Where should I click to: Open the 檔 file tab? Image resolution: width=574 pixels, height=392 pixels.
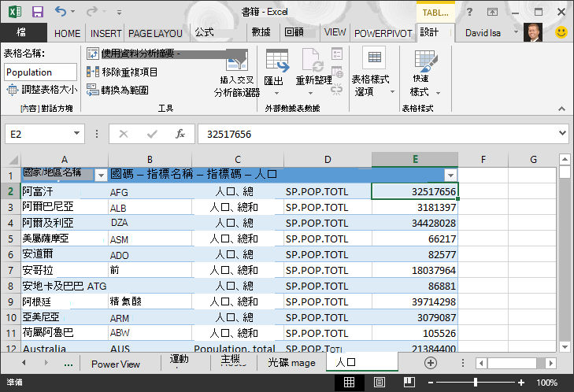(23, 32)
